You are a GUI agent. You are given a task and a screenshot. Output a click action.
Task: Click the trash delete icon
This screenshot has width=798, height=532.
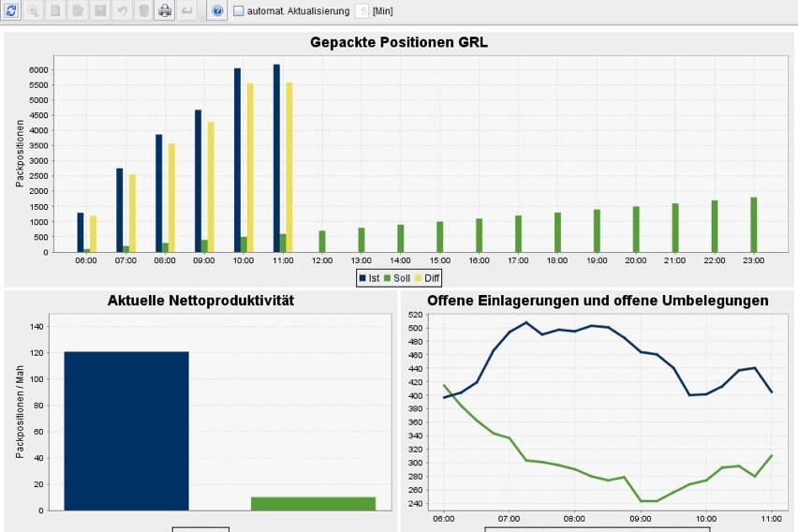pos(142,11)
